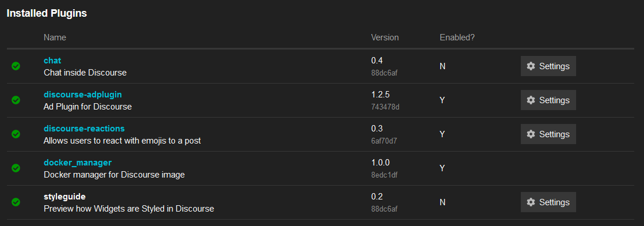Open Settings for the discourse-reactions plugin
Image resolution: width=644 pixels, height=226 pixels.
click(x=548, y=134)
